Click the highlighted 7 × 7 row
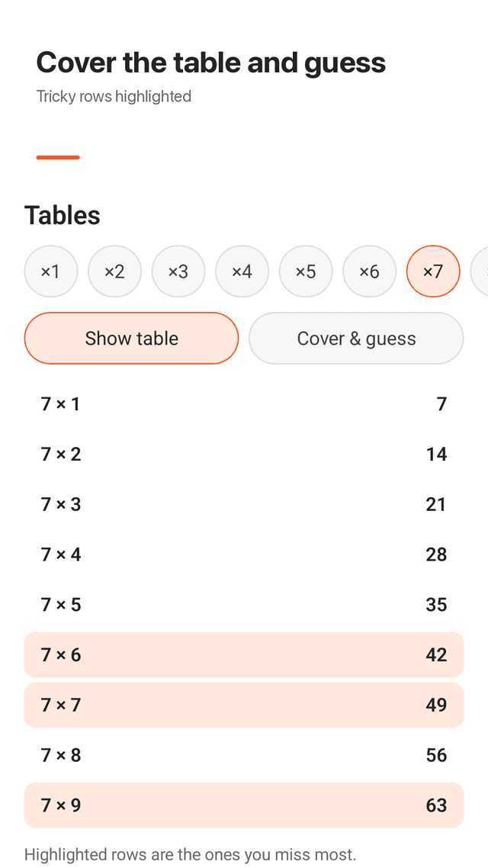 point(244,705)
